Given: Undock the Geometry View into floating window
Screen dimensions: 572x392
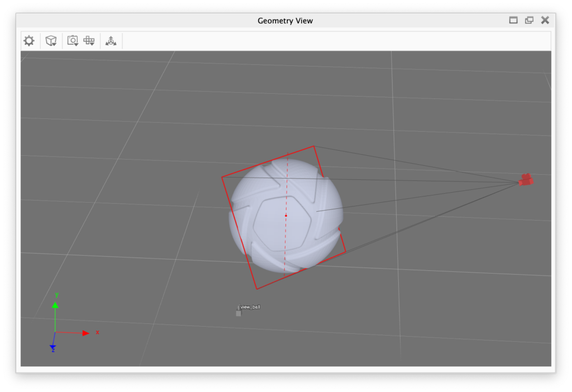Looking at the screenshot, I should pos(529,20).
